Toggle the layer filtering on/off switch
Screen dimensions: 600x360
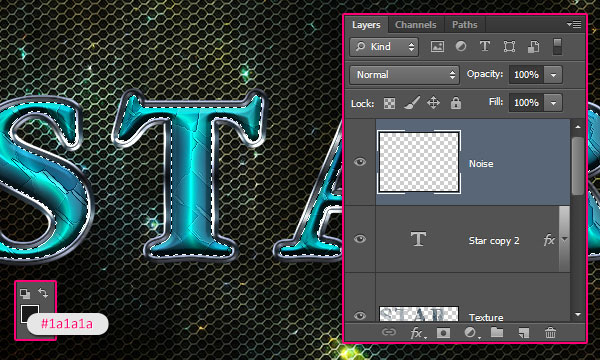[x=557, y=47]
